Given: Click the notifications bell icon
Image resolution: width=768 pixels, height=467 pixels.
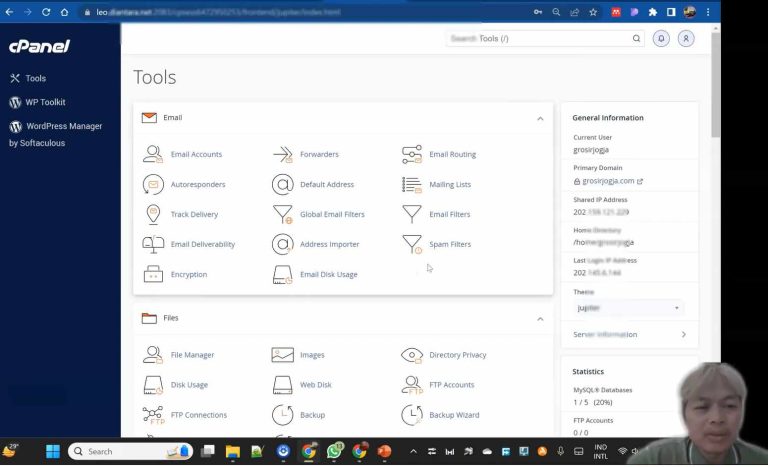Looking at the screenshot, I should pos(661,38).
